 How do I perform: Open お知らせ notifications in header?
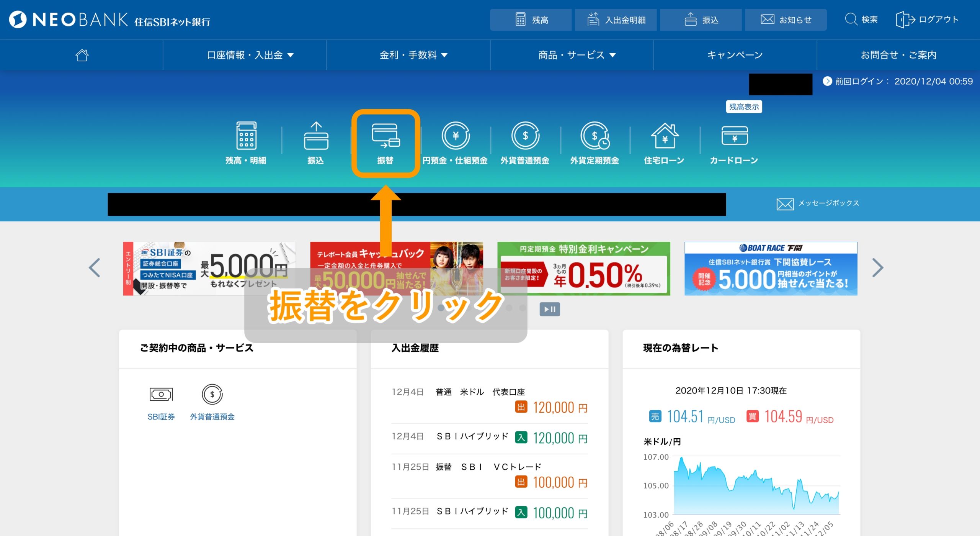786,20
